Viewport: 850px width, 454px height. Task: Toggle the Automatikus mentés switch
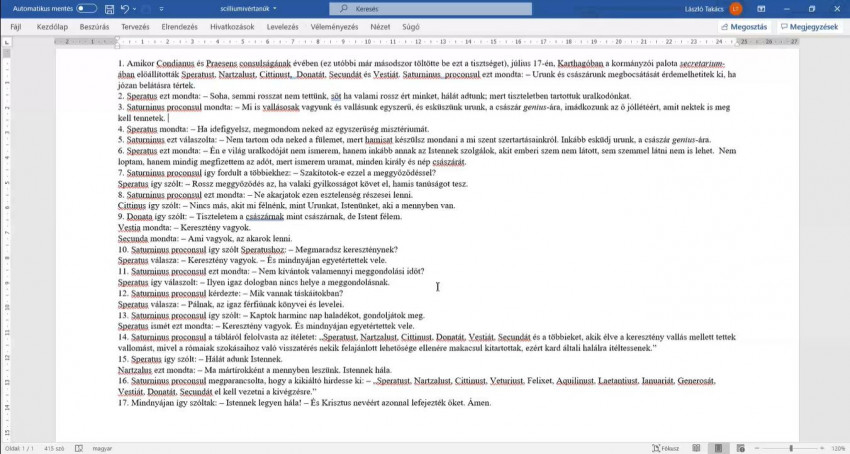[87, 8]
